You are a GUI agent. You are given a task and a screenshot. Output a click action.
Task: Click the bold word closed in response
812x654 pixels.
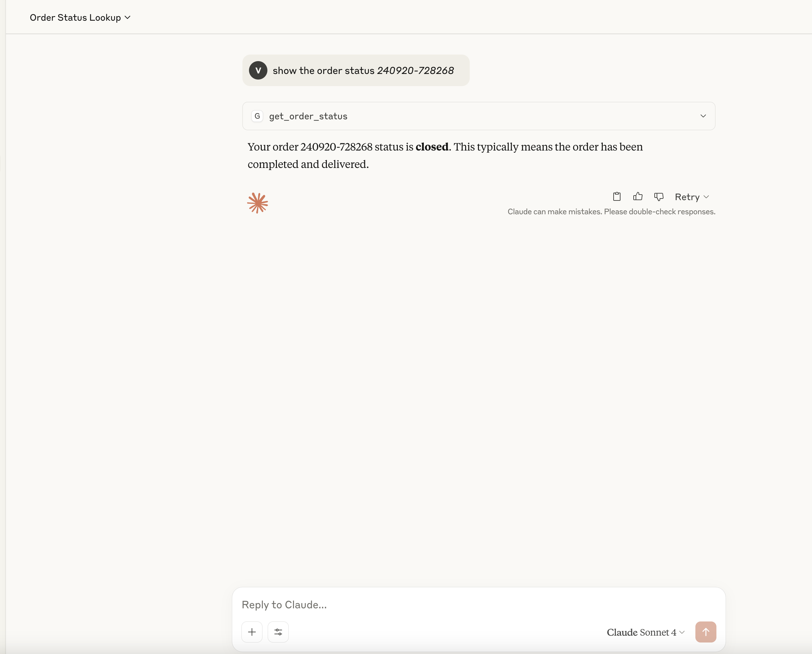(432, 147)
